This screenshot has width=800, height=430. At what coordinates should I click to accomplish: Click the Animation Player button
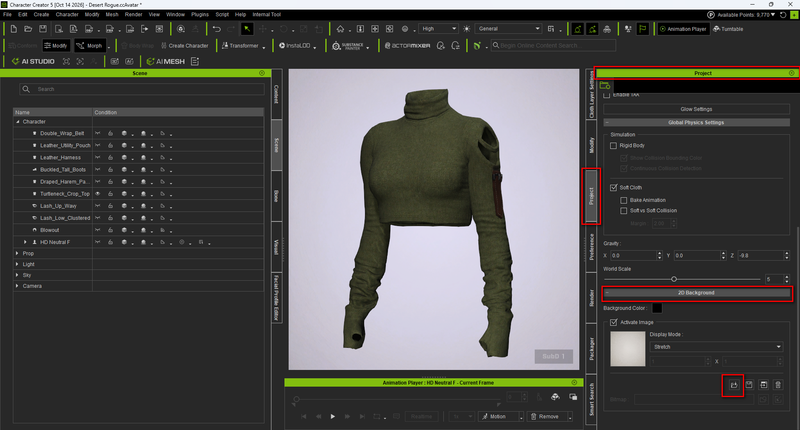pos(683,29)
